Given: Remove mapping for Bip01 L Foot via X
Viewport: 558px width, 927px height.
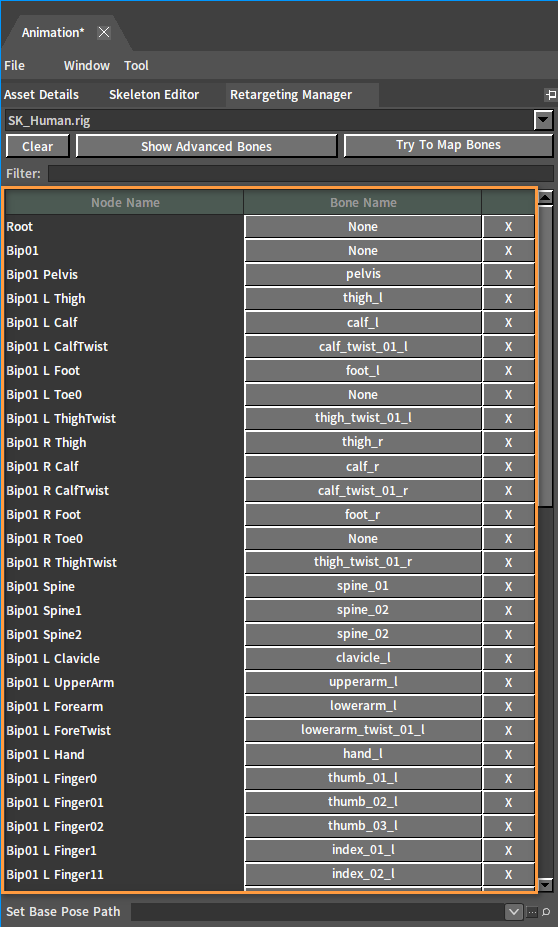Looking at the screenshot, I should [x=508, y=371].
